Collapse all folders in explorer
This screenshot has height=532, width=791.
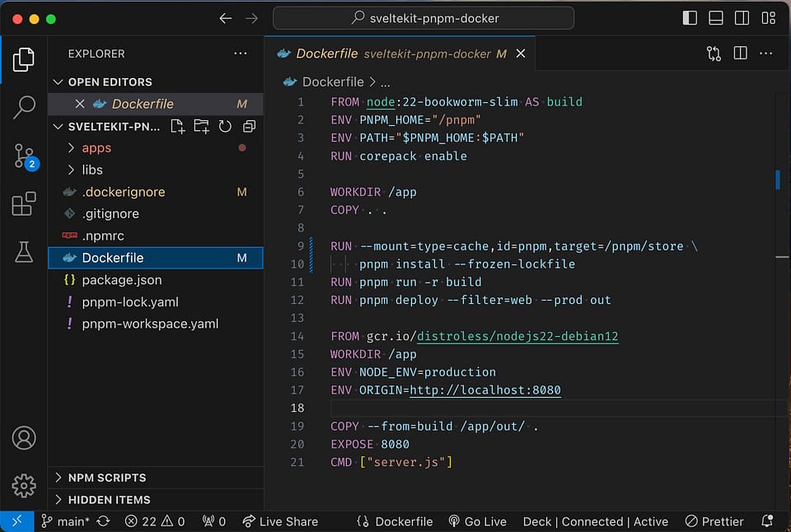click(249, 126)
